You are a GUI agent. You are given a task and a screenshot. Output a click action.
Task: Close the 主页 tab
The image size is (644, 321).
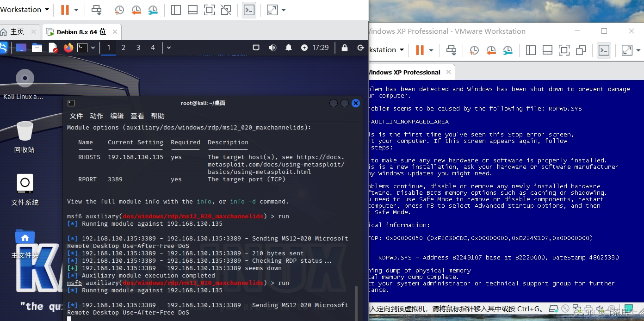[x=33, y=32]
